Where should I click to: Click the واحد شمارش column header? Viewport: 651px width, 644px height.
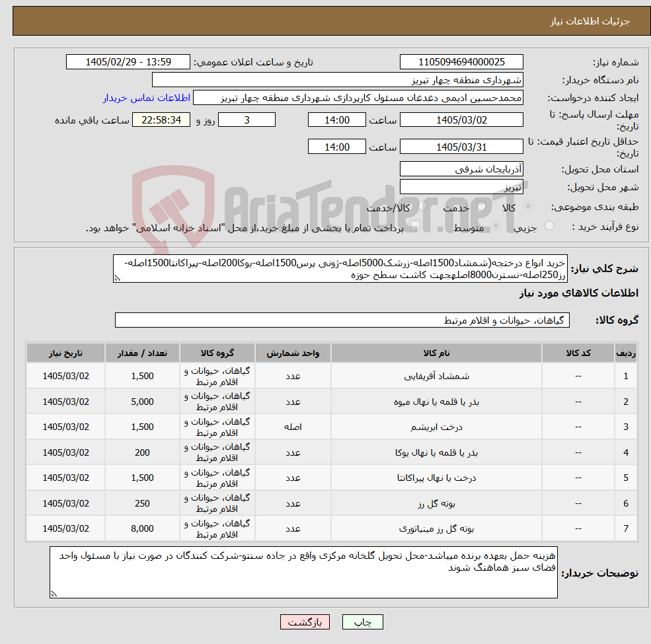293,353
